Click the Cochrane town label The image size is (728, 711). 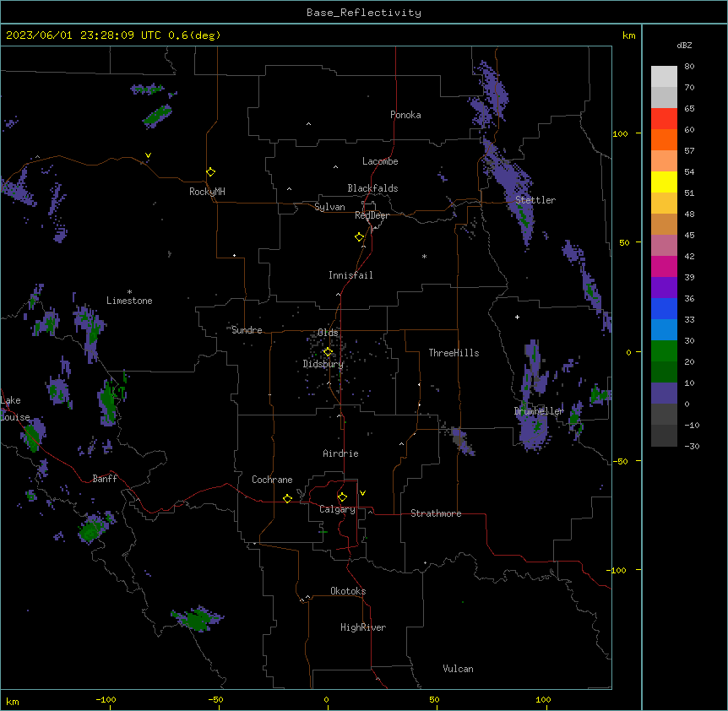pyautogui.click(x=272, y=480)
